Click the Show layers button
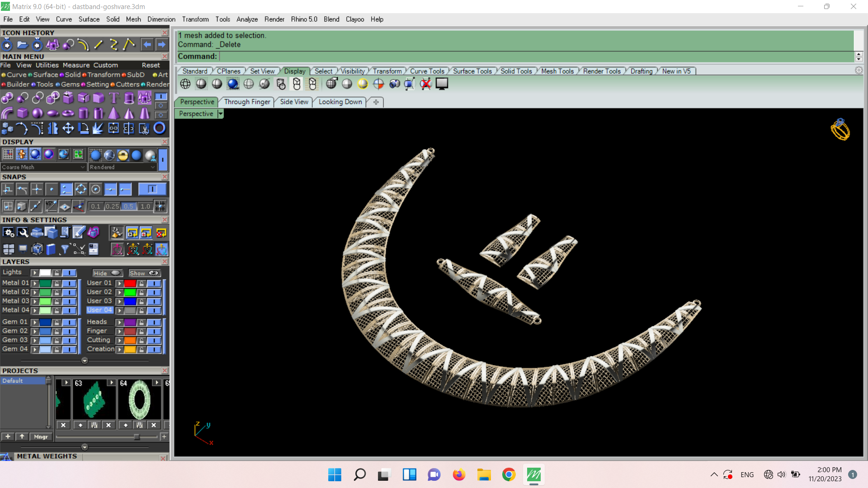 [x=144, y=273]
